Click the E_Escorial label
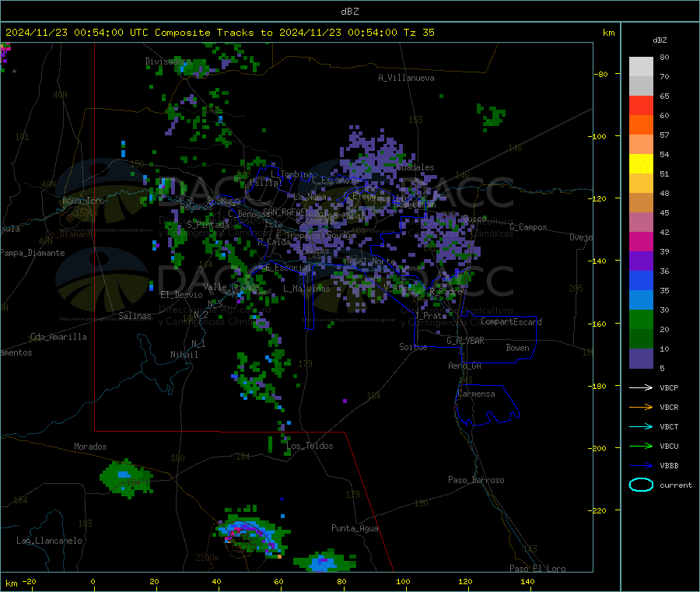 (x=288, y=268)
